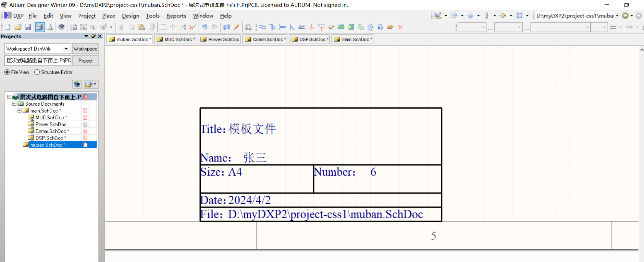Select the Place Wire tool icon

coord(262,27)
